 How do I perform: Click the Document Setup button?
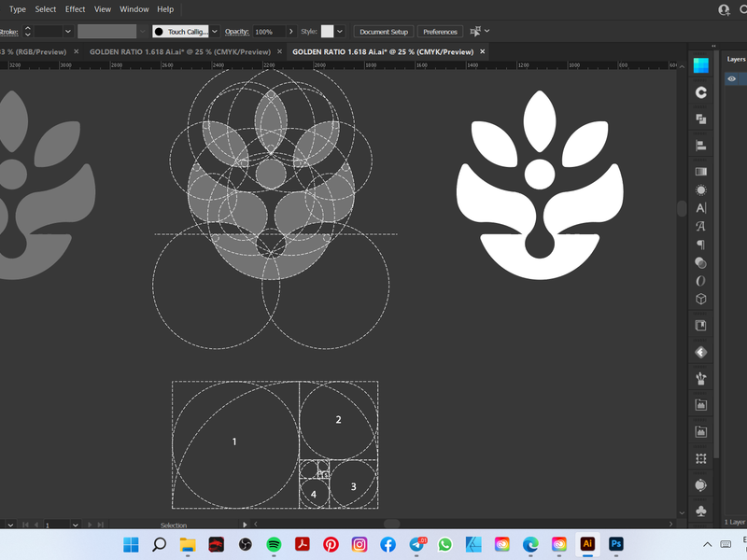[x=383, y=32]
